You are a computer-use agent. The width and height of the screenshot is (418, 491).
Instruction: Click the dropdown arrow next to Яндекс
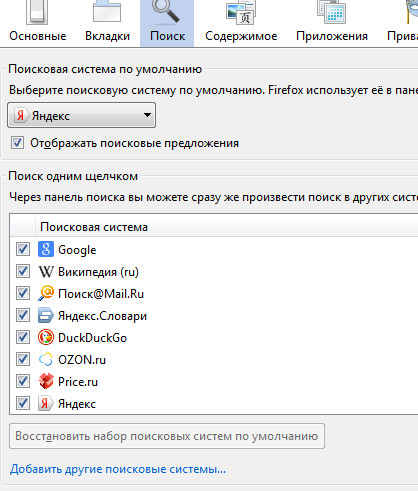click(147, 115)
